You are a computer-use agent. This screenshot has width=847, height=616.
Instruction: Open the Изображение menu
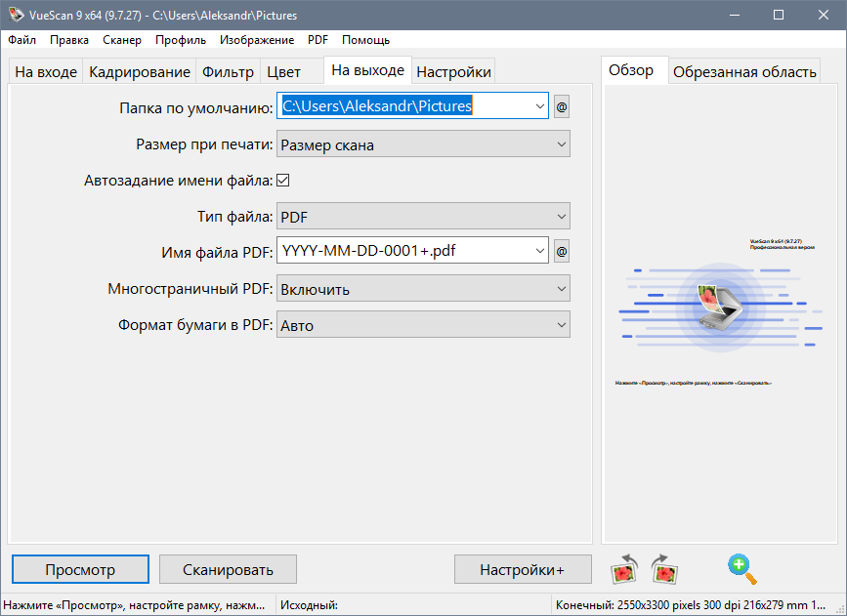pyautogui.click(x=257, y=40)
